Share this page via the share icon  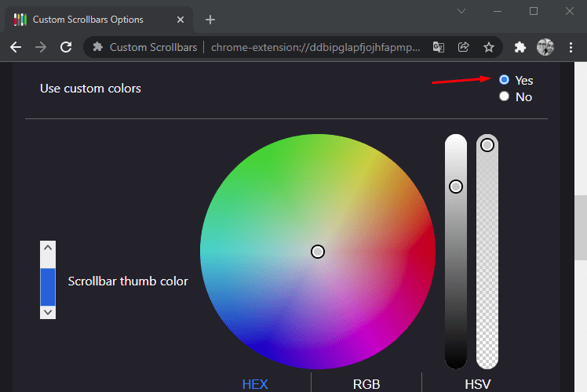(464, 47)
